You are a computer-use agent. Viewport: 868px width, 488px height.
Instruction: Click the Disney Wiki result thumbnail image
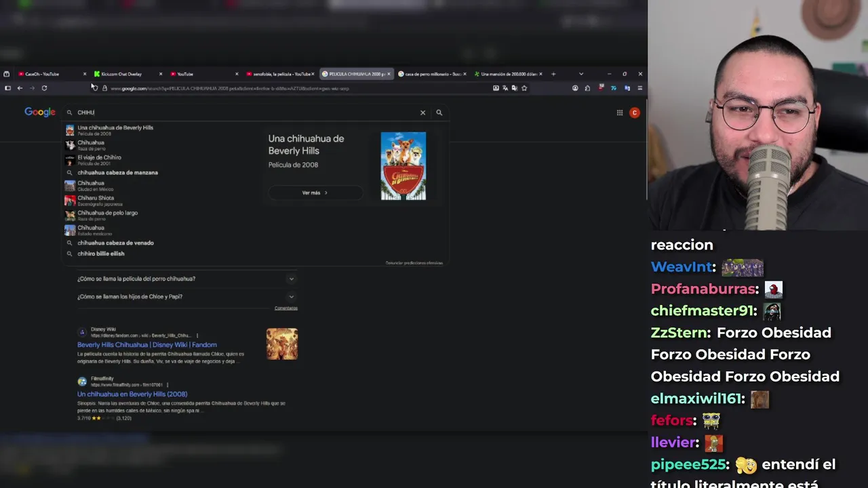click(282, 344)
